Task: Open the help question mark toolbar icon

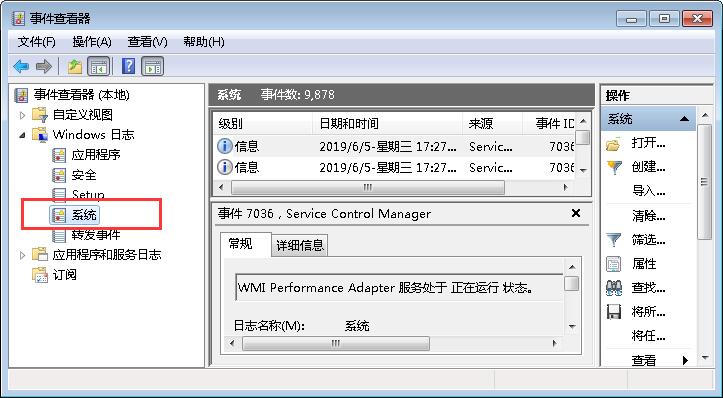Action: point(129,66)
